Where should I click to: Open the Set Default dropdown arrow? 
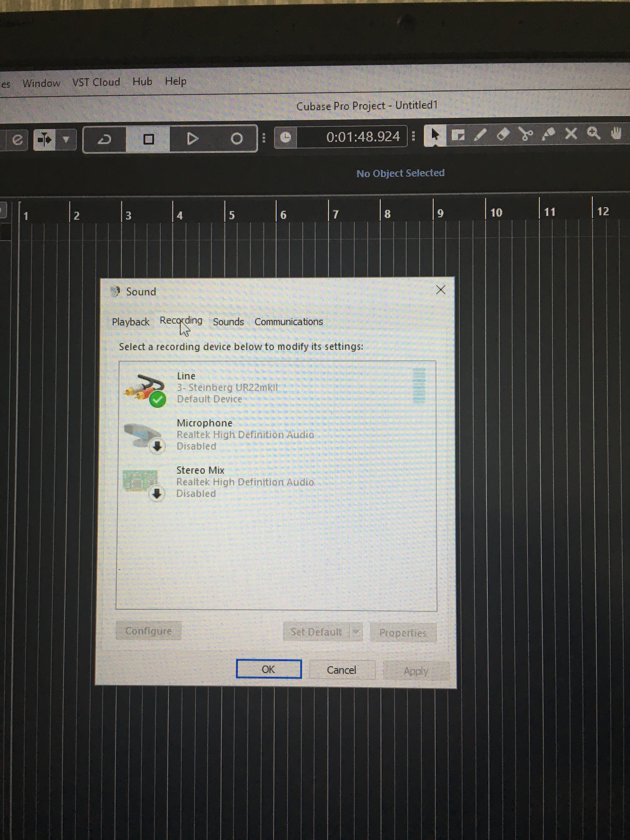356,632
